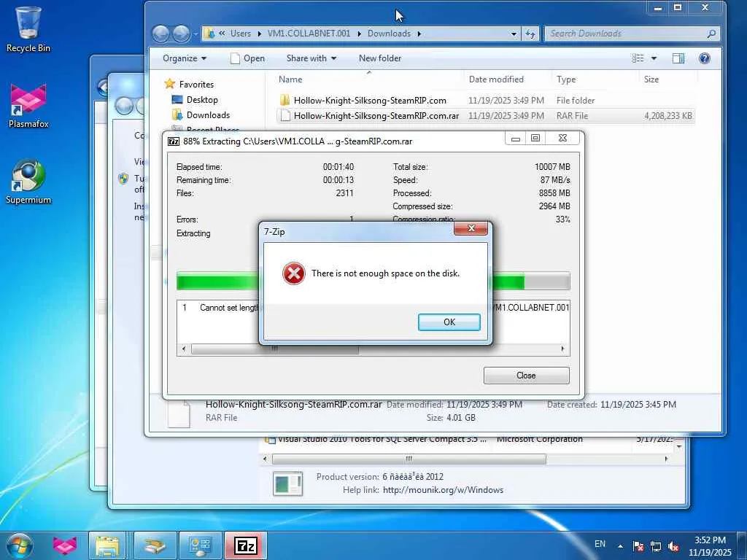Select Favorites in the navigation pane
The image size is (747, 560).
click(196, 85)
